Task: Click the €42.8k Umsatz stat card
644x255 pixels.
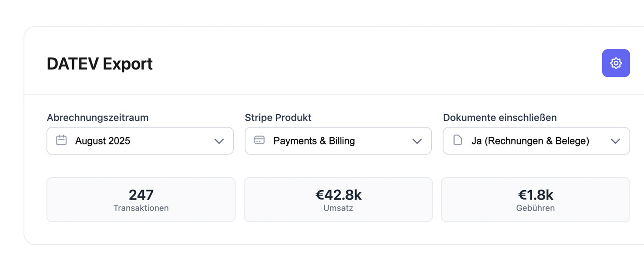Action: (x=338, y=200)
